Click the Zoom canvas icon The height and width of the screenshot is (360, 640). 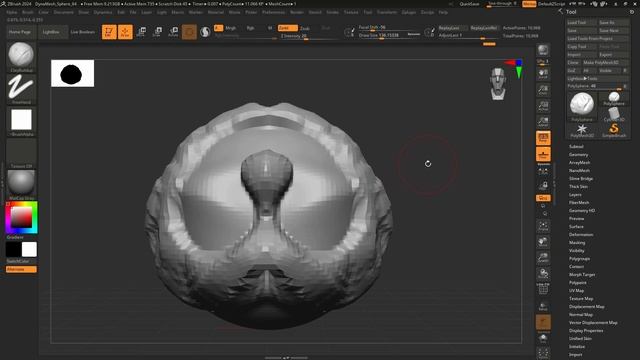(543, 90)
